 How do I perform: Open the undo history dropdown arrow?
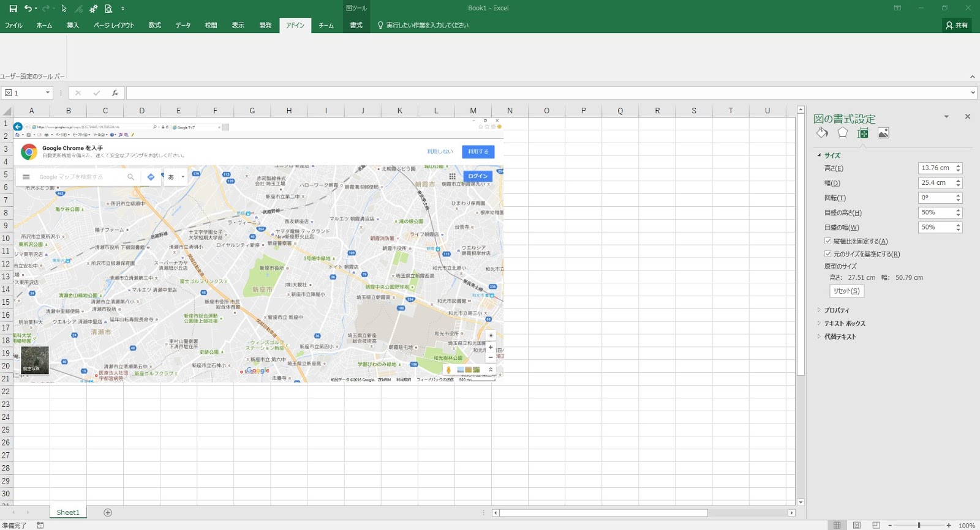pyautogui.click(x=36, y=9)
